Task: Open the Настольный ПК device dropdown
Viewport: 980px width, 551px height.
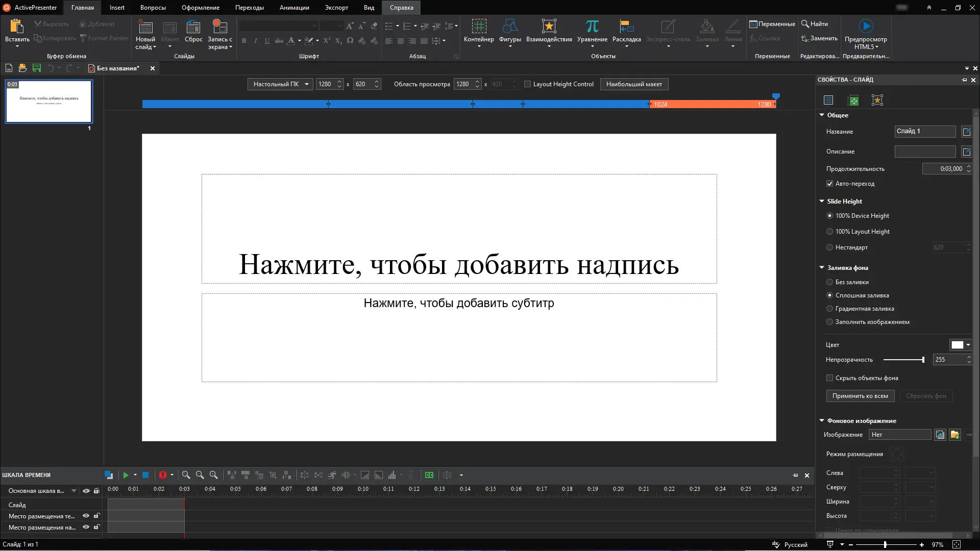Action: click(281, 84)
